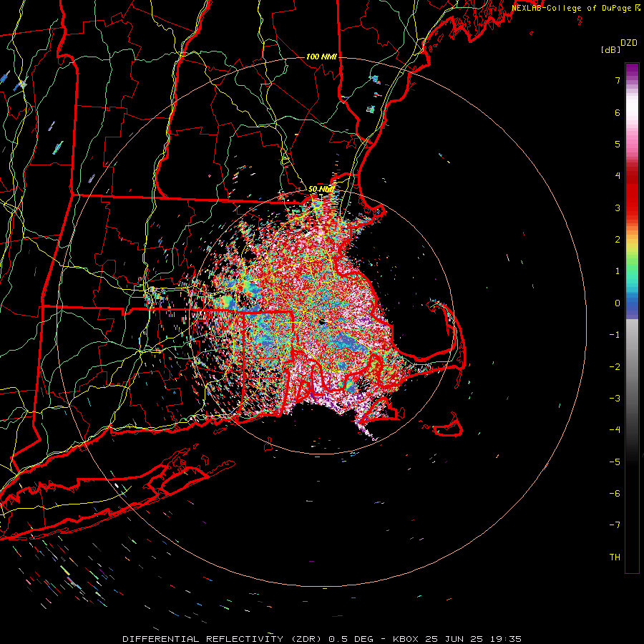Click the 6 value on the scale
The image size is (644, 644).
(618, 112)
